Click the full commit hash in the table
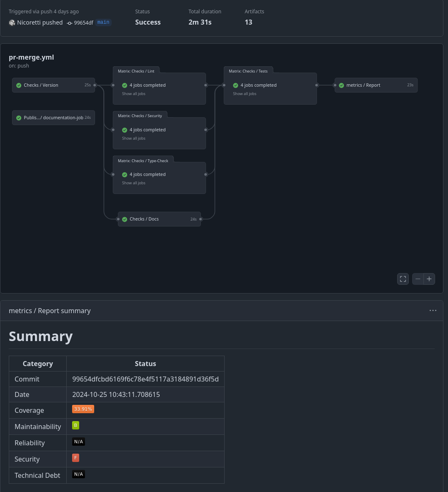Viewport: 448px width, 492px height. point(145,379)
